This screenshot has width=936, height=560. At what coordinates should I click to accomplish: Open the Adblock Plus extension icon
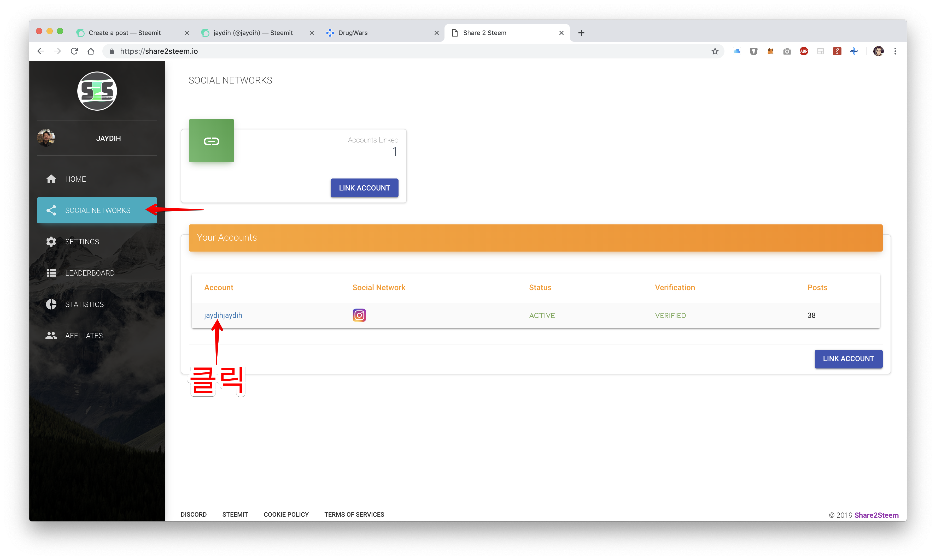coord(804,51)
